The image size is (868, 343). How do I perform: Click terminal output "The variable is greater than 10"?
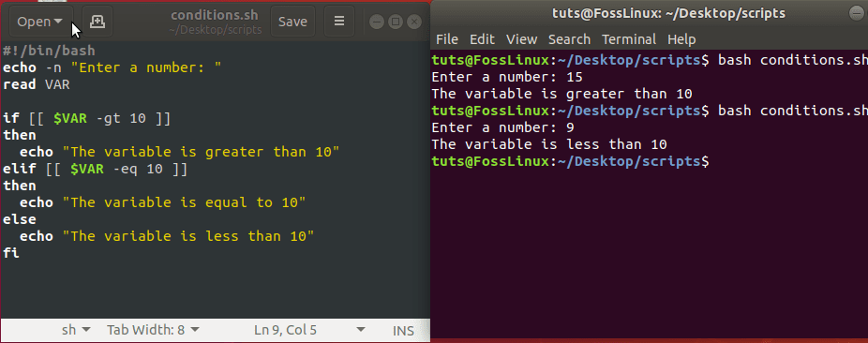click(x=561, y=94)
